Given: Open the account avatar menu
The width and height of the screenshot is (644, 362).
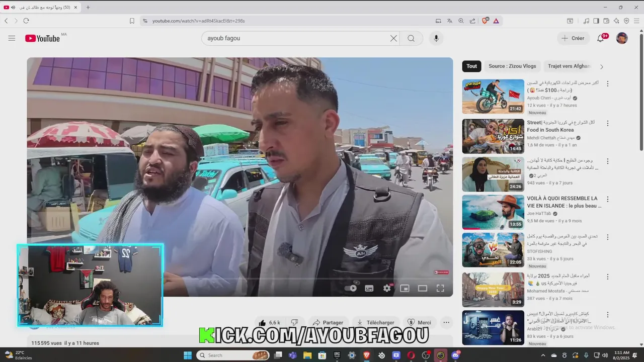Looking at the screenshot, I should coord(622,38).
